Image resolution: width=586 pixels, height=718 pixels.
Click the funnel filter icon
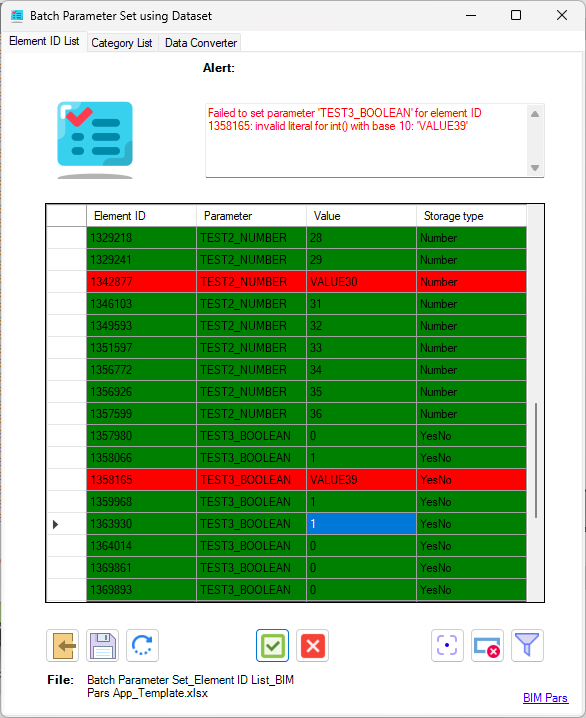pyautogui.click(x=527, y=646)
